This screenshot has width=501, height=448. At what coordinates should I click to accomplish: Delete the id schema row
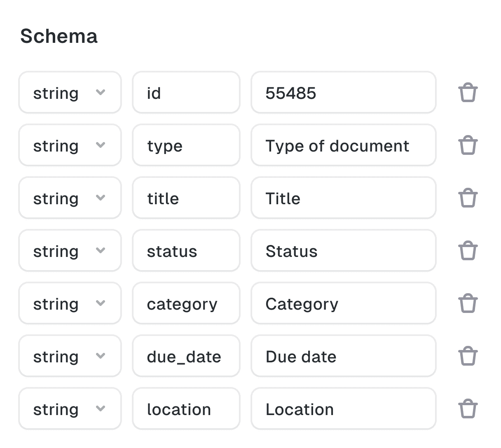click(468, 93)
